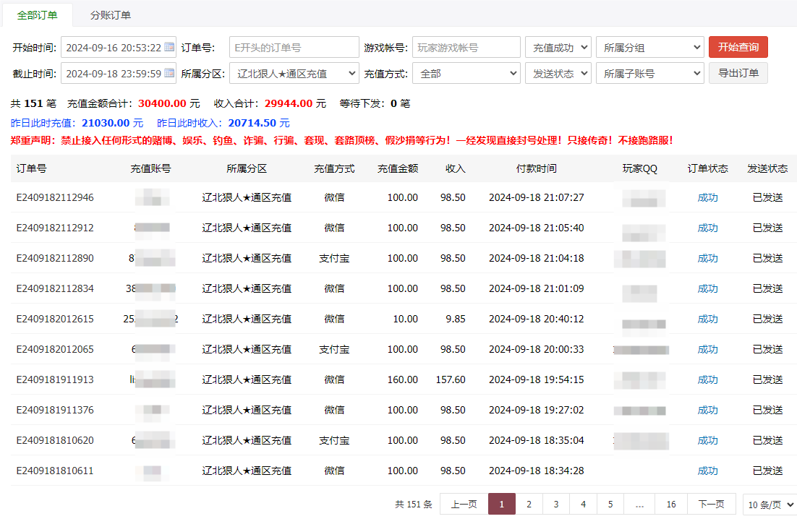Open calendar icon in 截止时间 field
Image resolution: width=797 pixels, height=532 pixels.
169,73
